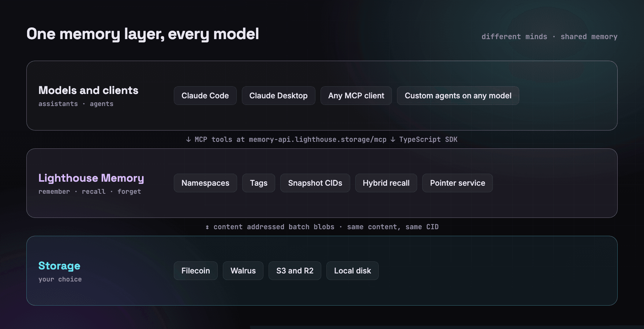Click the 'your choice' subtitle
644x329 pixels.
point(60,279)
